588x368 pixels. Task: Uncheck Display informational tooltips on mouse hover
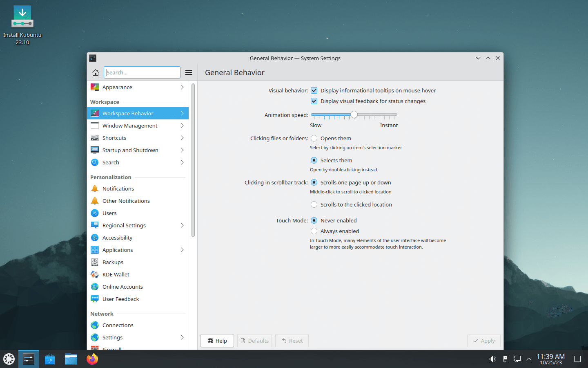coord(314,90)
